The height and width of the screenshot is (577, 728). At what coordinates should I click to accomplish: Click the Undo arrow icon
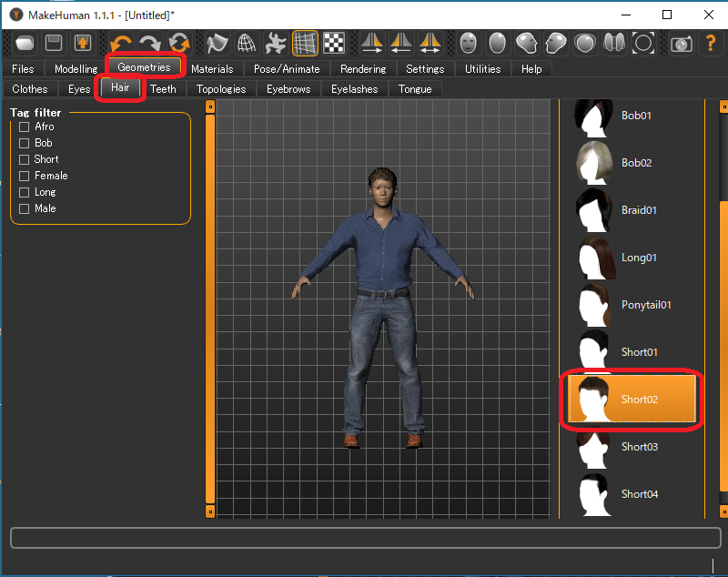[121, 43]
